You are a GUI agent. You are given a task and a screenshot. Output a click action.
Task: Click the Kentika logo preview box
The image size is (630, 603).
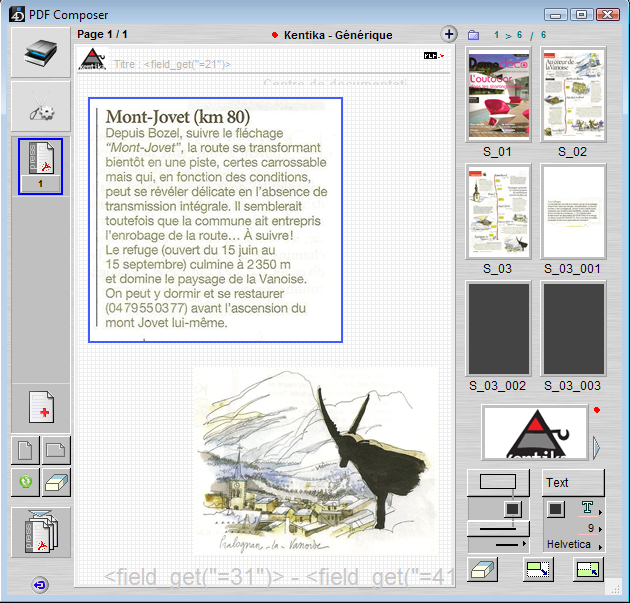click(535, 432)
